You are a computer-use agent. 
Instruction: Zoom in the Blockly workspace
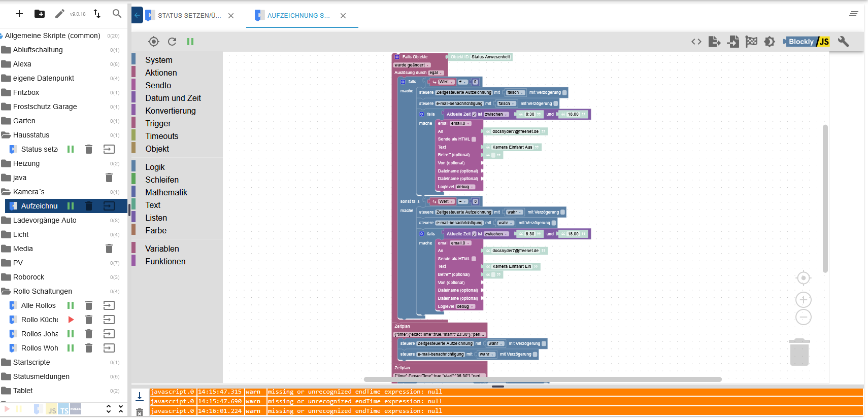tap(803, 299)
